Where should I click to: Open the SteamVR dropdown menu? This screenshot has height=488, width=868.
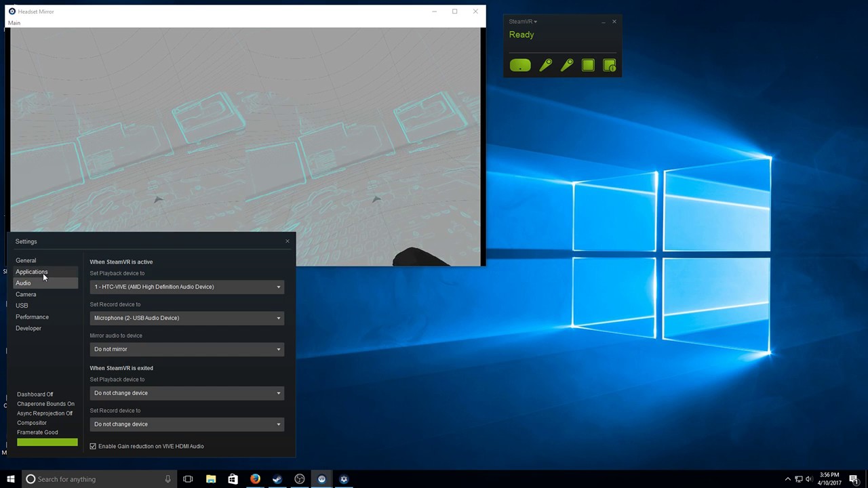coord(523,22)
